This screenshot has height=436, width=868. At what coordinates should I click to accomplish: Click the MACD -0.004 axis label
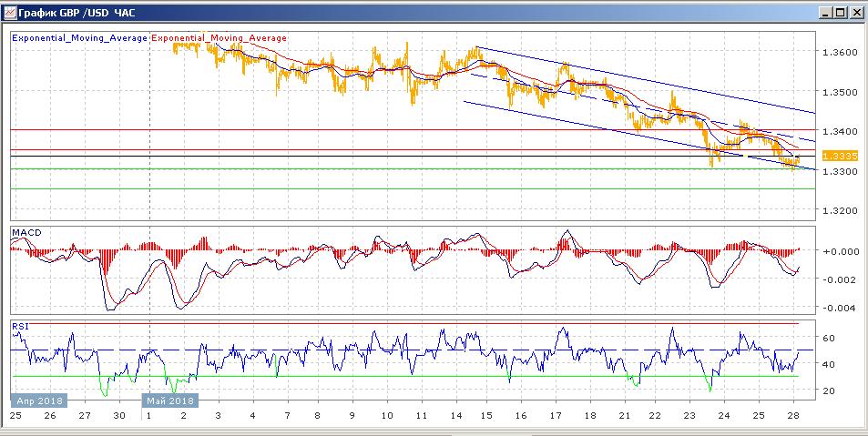pos(841,309)
